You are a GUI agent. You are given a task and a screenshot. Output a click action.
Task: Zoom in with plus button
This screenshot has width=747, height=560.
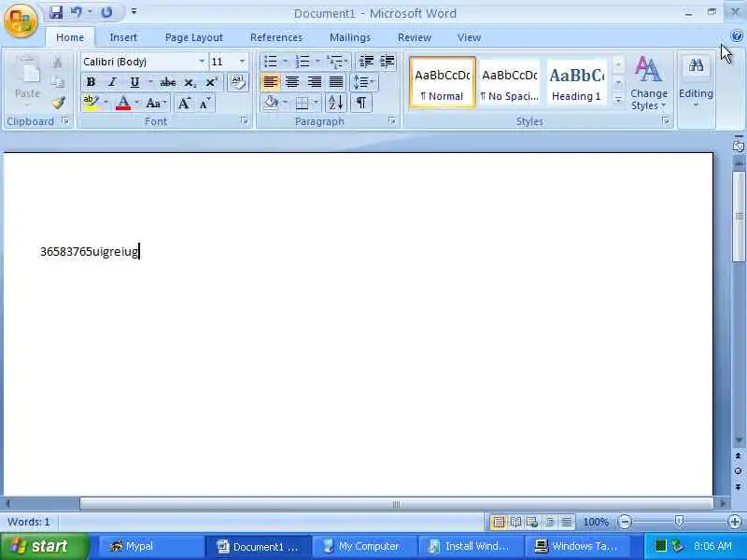(735, 522)
